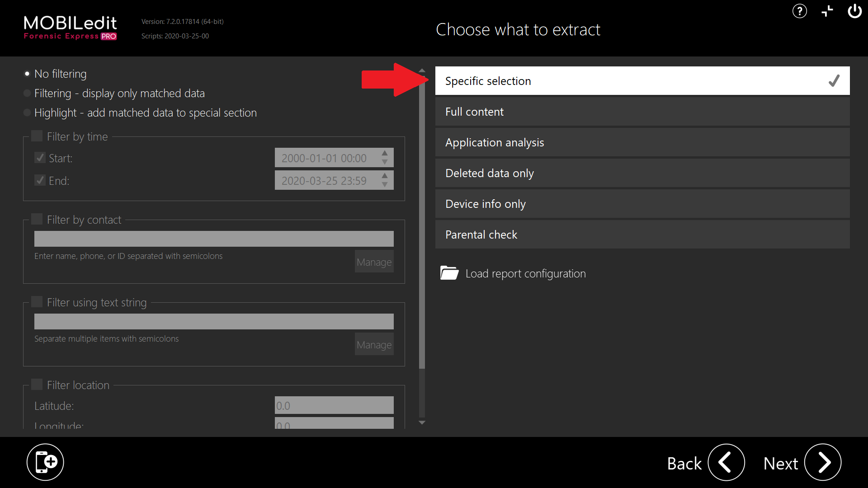
Task: Decrease the End date stepper down arrow
Action: (385, 185)
